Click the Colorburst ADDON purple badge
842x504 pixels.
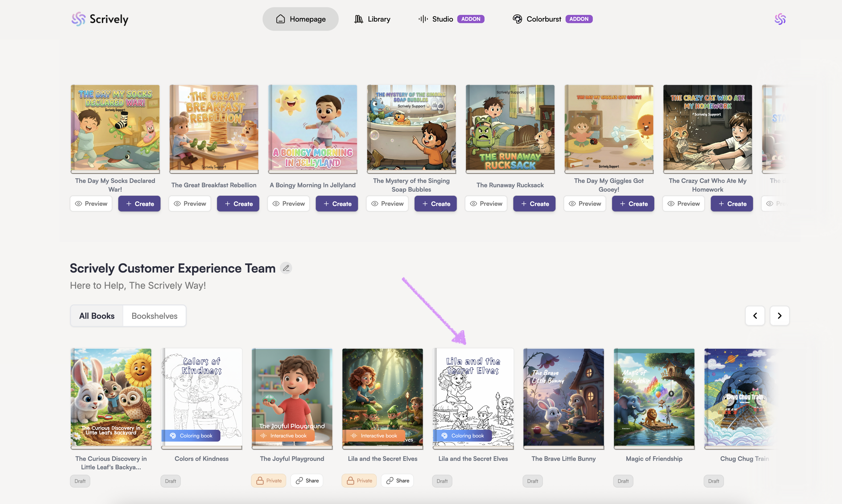coord(579,19)
